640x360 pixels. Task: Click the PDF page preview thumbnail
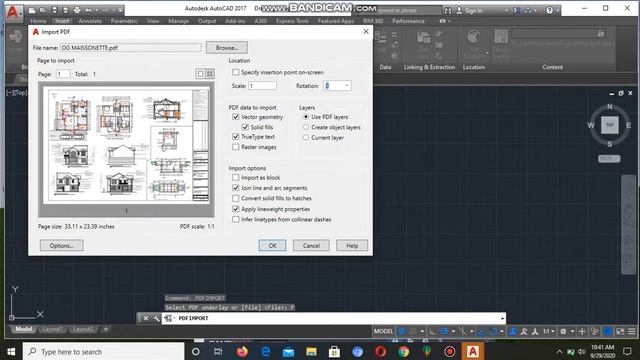click(x=126, y=146)
